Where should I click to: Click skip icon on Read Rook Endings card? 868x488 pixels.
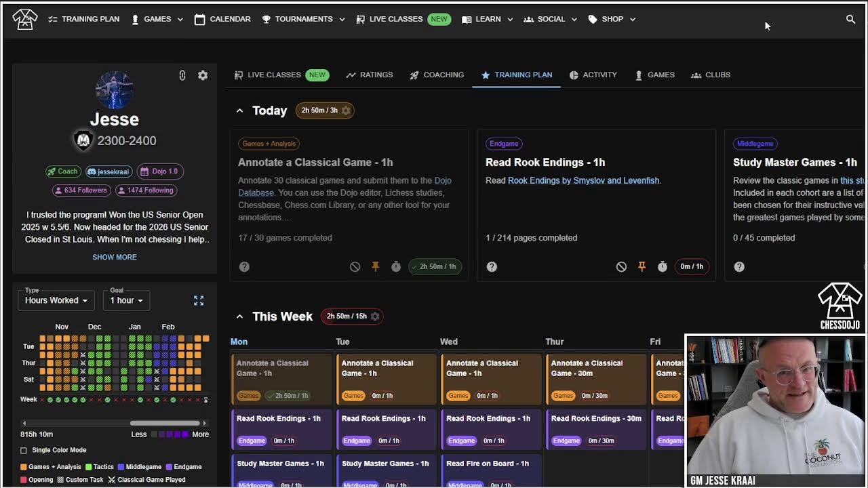pos(621,267)
